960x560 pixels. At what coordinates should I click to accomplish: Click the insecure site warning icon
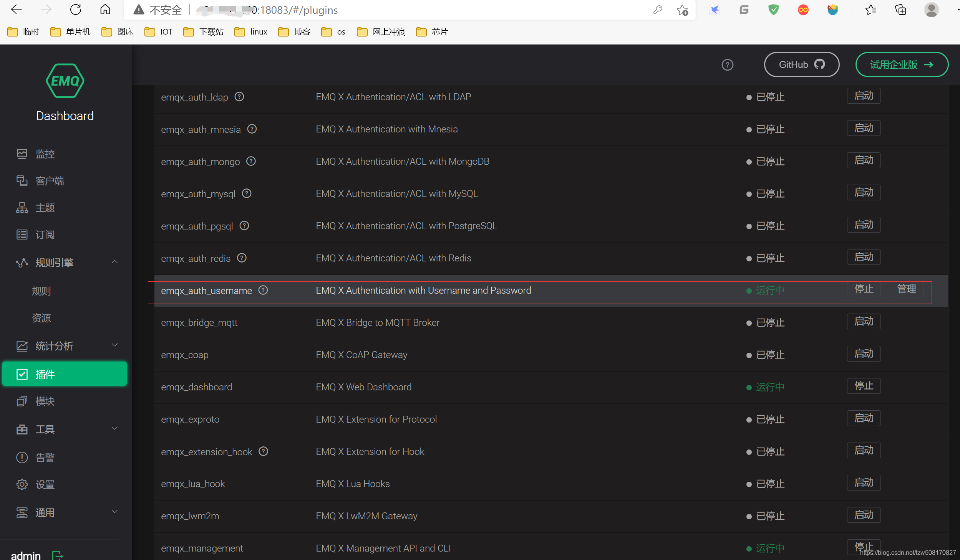[x=139, y=10]
